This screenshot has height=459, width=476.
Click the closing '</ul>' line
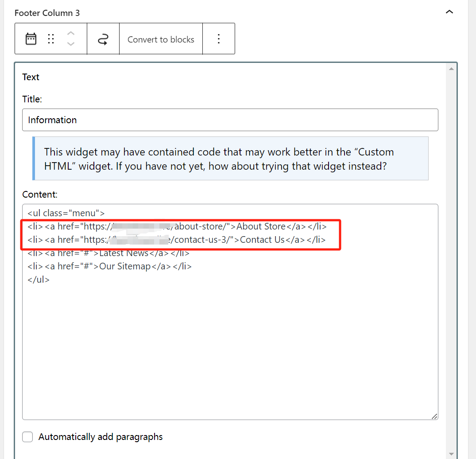(x=39, y=280)
